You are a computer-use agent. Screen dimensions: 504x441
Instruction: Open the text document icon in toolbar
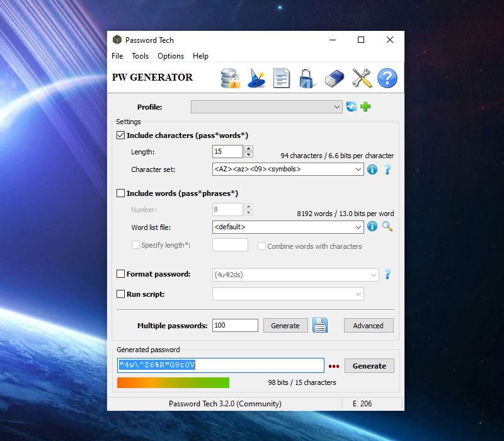pyautogui.click(x=282, y=78)
